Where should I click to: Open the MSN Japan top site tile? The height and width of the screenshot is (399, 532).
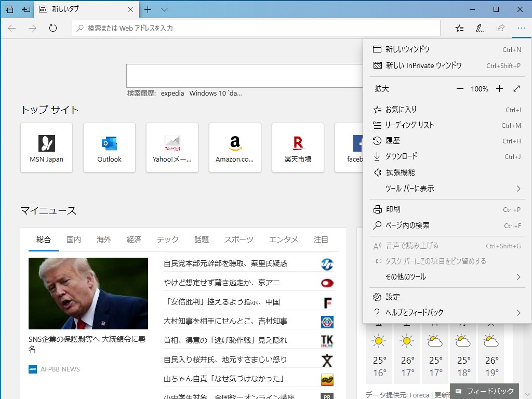pos(46,147)
